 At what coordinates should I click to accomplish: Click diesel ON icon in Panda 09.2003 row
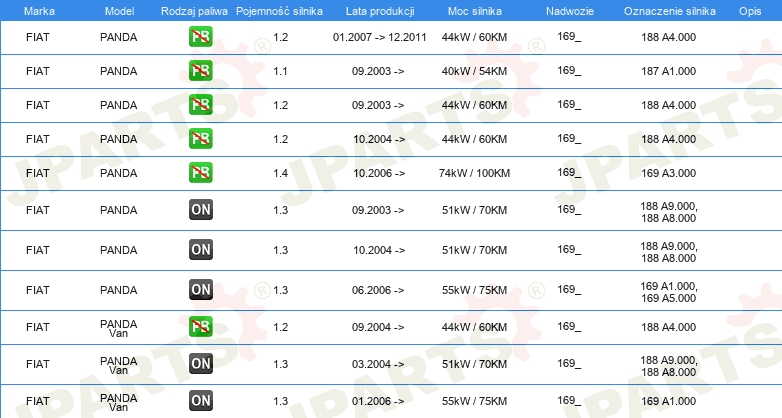click(x=200, y=209)
